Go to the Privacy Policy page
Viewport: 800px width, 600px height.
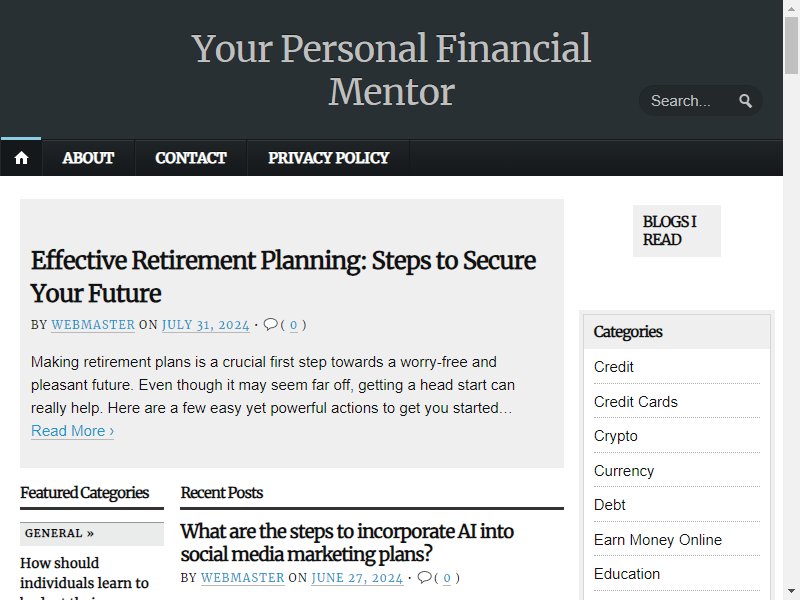coord(329,158)
